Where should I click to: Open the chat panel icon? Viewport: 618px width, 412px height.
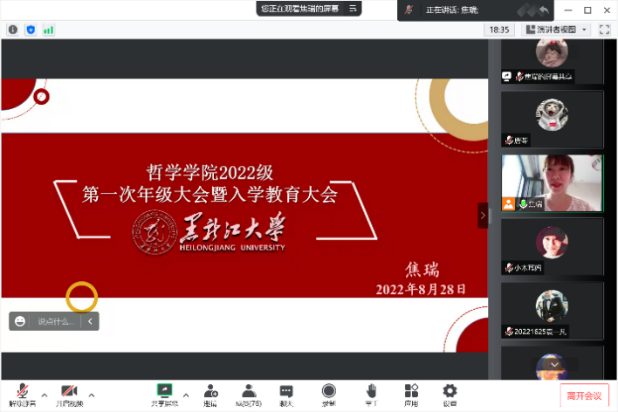(286, 391)
